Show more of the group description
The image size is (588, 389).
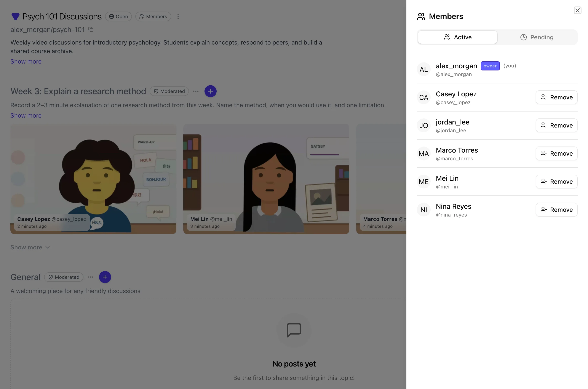[x=26, y=62]
